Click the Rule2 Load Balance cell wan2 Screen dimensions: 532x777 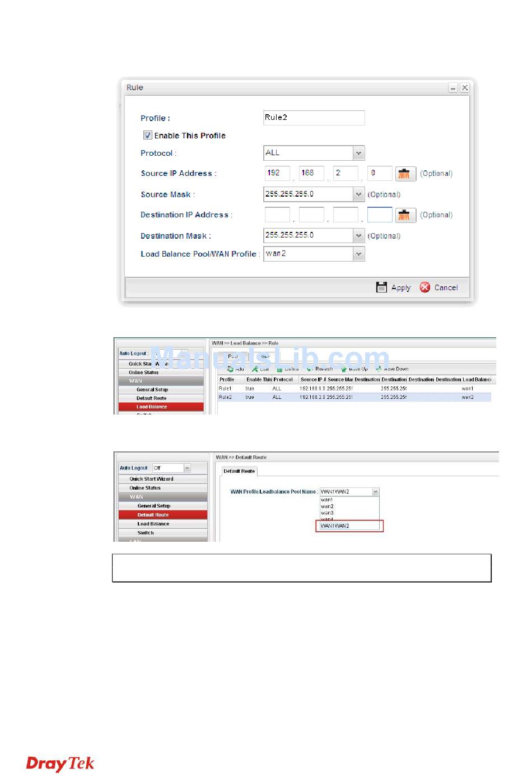coord(468,397)
